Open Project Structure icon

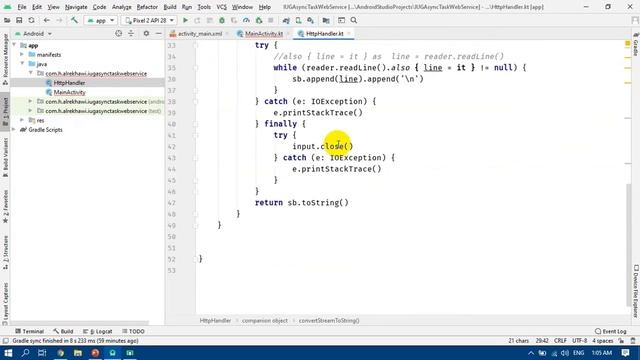tap(326, 20)
